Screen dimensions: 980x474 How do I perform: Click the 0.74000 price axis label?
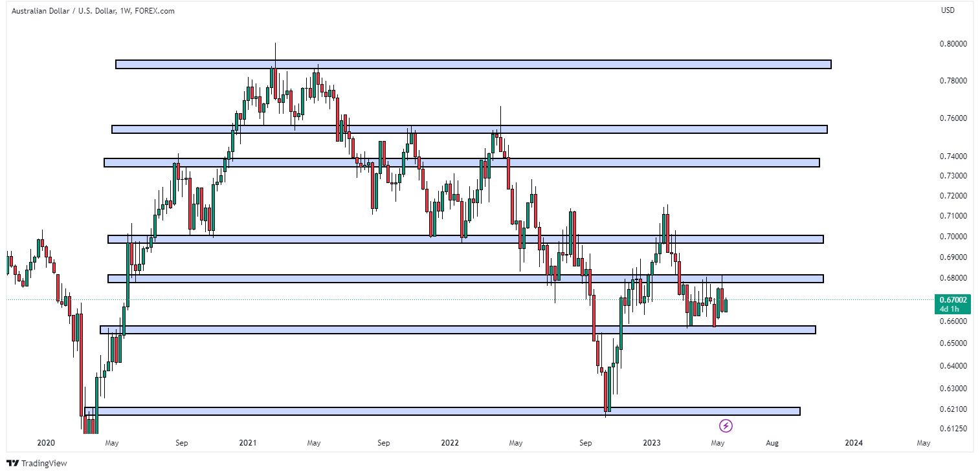(x=953, y=156)
